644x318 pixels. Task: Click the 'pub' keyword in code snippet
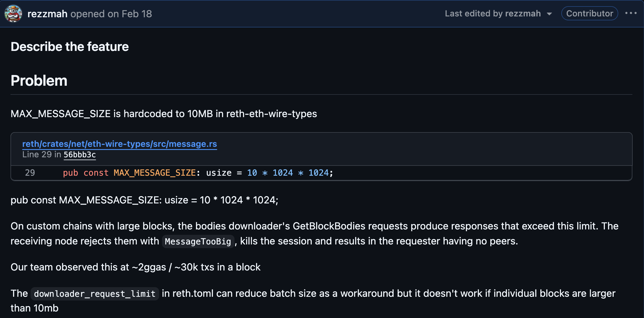tap(70, 173)
